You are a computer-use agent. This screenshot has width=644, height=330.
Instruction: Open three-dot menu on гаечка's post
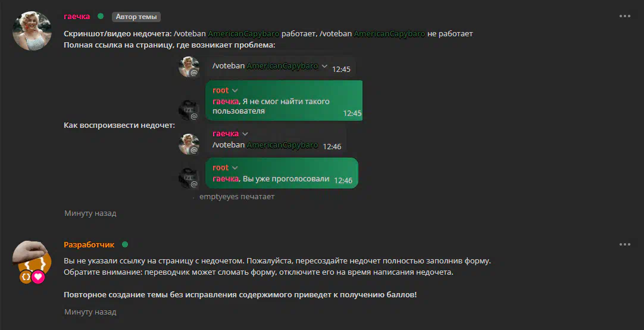point(624,17)
